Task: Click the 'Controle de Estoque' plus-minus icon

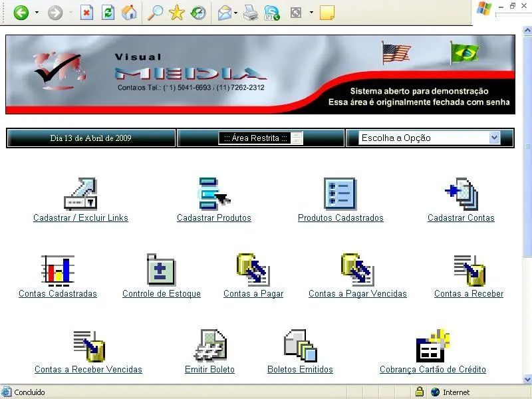Action: click(161, 270)
